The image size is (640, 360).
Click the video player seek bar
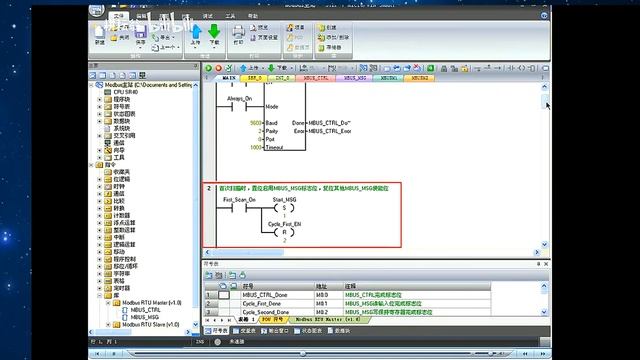[x=302, y=354]
